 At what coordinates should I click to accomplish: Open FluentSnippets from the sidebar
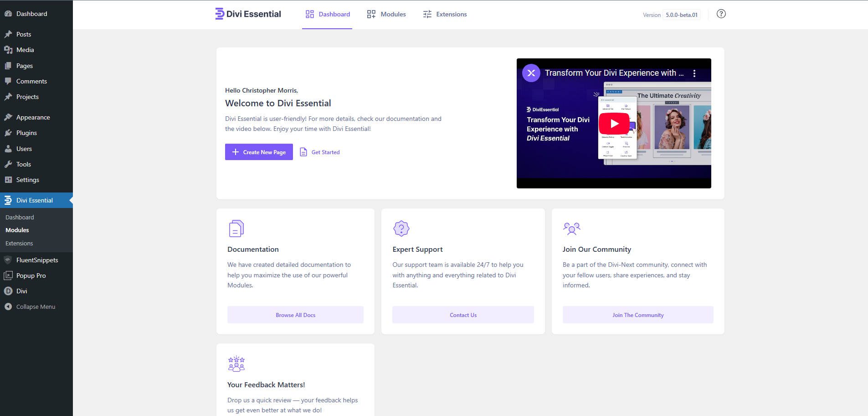pyautogui.click(x=37, y=260)
